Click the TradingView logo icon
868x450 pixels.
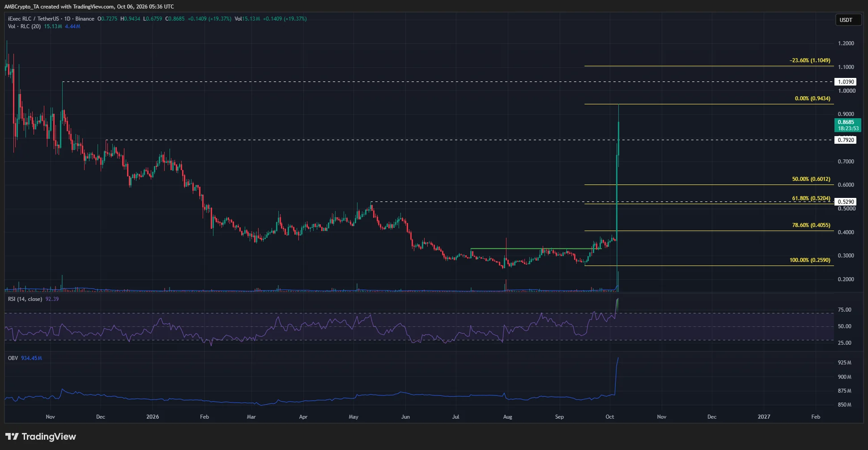point(12,437)
